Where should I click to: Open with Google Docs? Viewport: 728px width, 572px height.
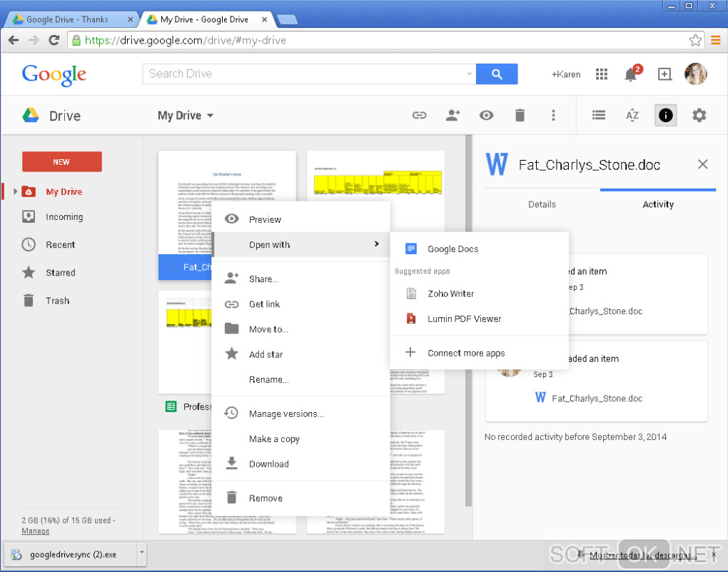coord(480,249)
